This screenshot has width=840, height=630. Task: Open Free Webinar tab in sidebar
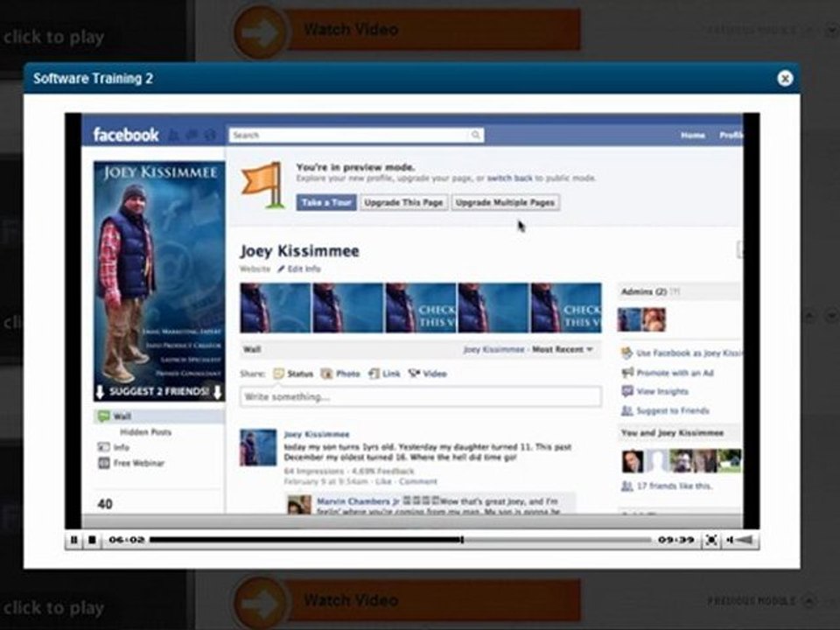[x=131, y=463]
